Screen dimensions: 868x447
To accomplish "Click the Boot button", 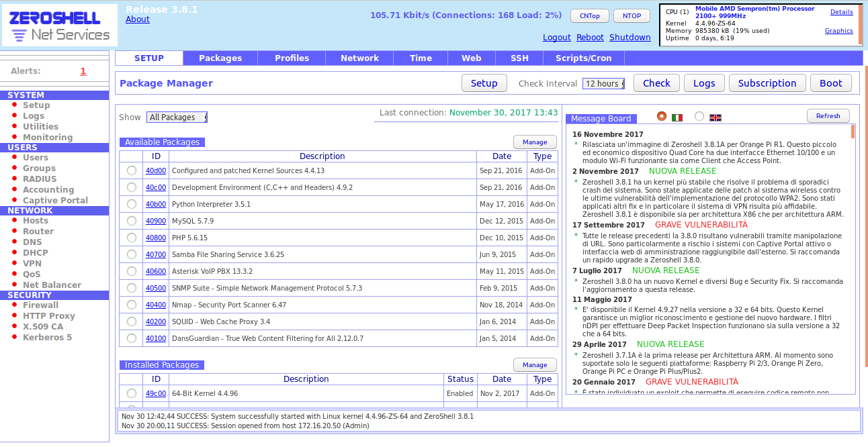I will pyautogui.click(x=831, y=83).
